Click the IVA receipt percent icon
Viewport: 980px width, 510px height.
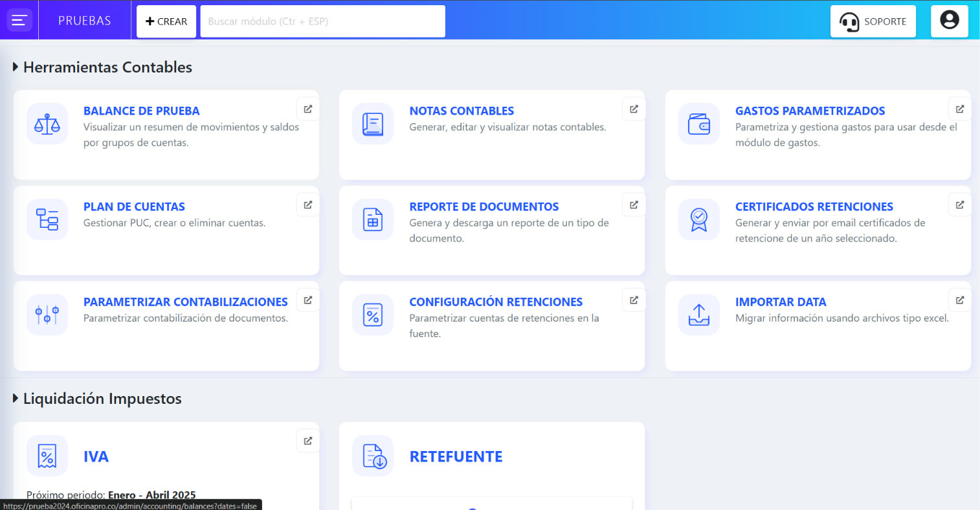47,456
